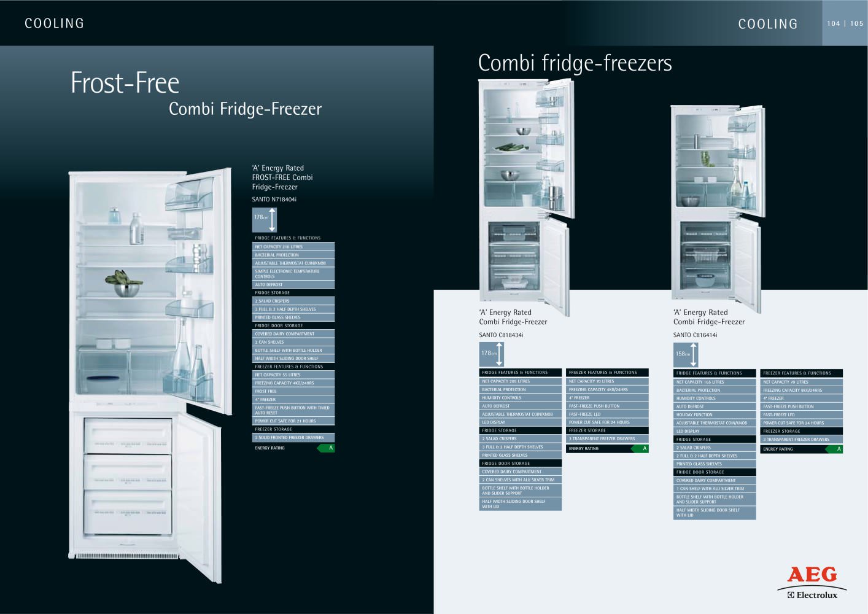Click the green A energy badge in the C818434i freezer column
The image size is (868, 614).
tap(640, 449)
